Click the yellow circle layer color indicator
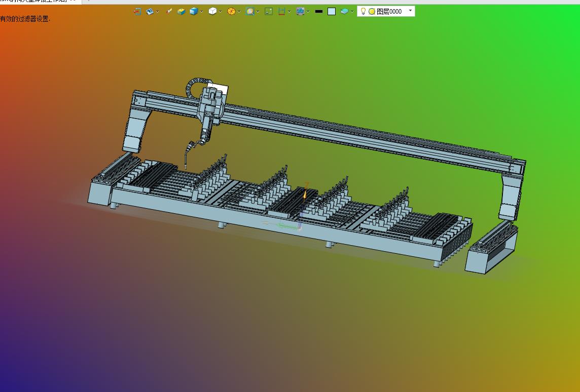 372,12
